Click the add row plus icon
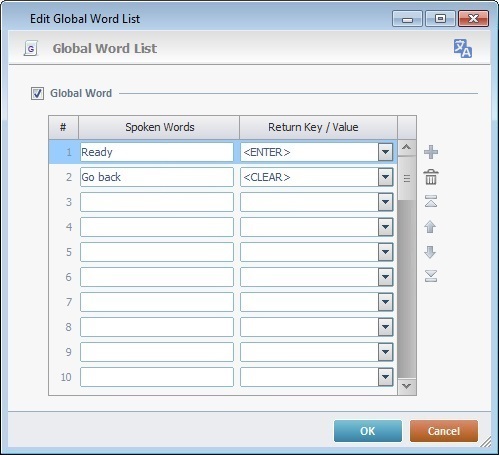The image size is (499, 455). coord(431,152)
